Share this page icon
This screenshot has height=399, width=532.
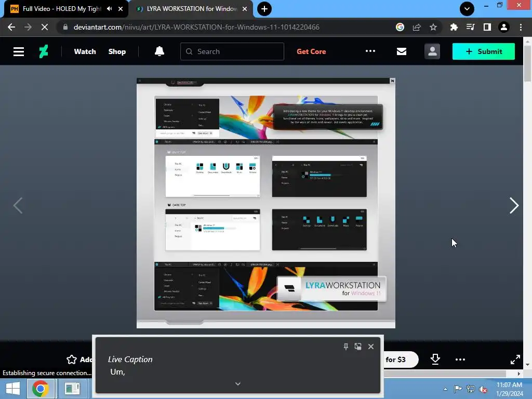click(417, 27)
